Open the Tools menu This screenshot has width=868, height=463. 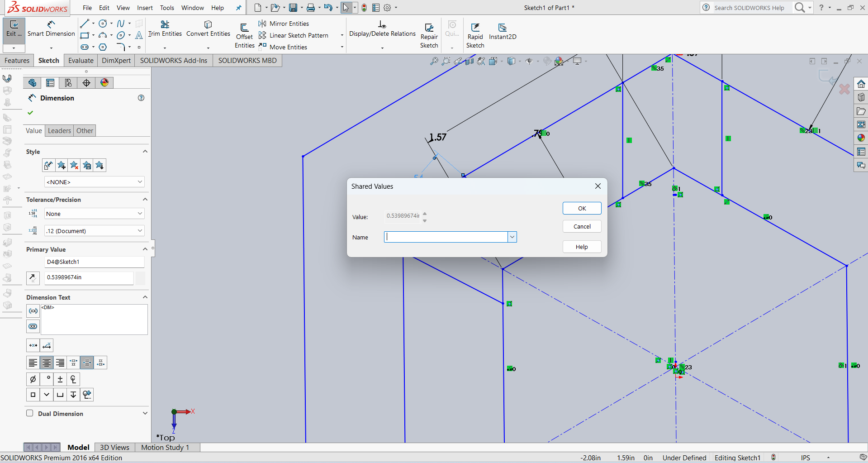(x=167, y=8)
